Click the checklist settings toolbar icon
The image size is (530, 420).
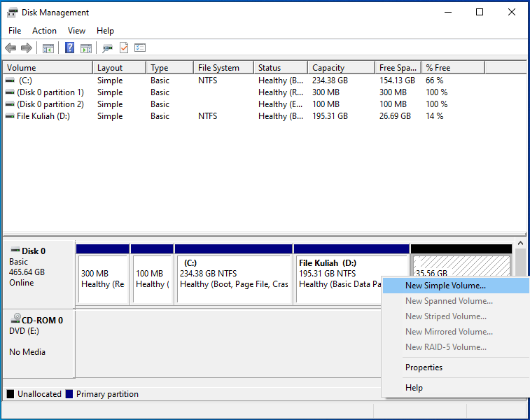[140, 48]
